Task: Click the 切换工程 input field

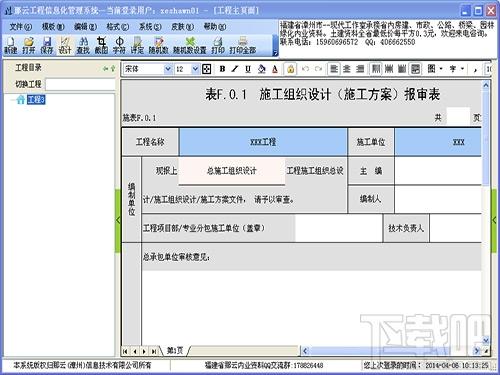Action: 80,84
